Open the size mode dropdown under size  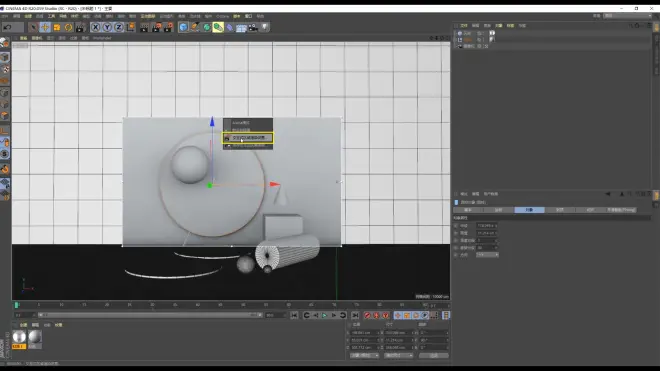coord(399,355)
